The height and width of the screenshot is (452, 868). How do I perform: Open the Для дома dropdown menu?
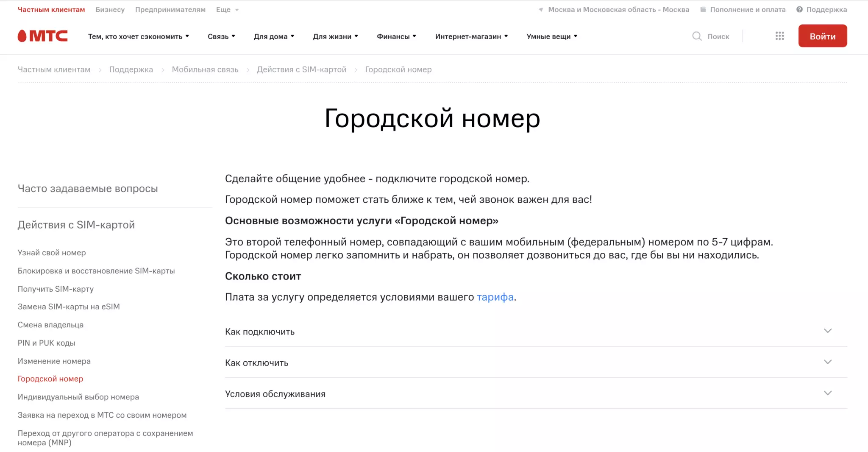274,36
